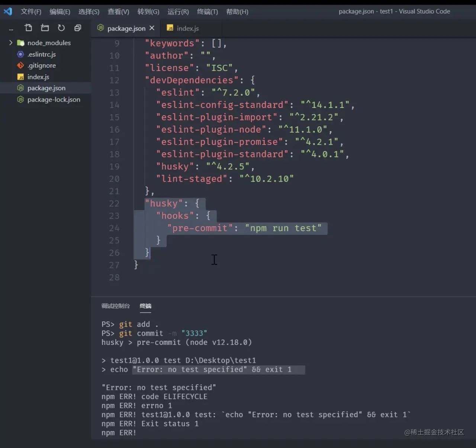Image resolution: width=476 pixels, height=448 pixels.
Task: Click the "> test1@1.0.0 test D:\Desktop\test1" line
Action: click(179, 361)
